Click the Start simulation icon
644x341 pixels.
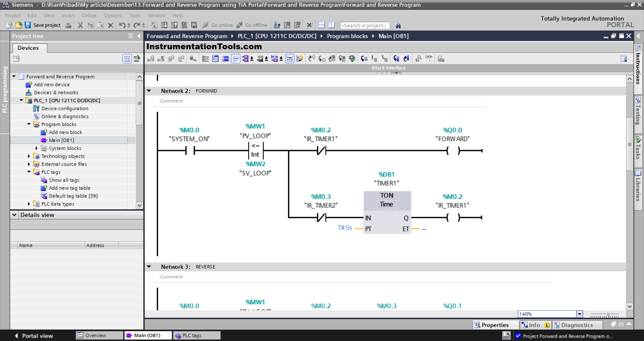point(184,25)
